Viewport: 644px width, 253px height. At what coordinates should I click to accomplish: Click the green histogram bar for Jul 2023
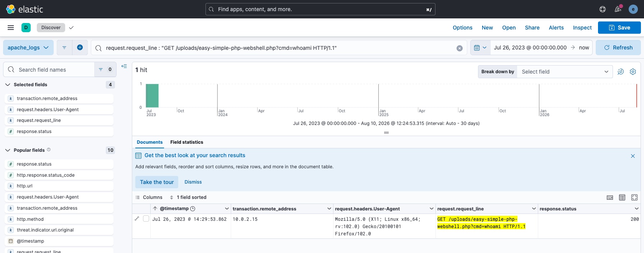click(152, 95)
